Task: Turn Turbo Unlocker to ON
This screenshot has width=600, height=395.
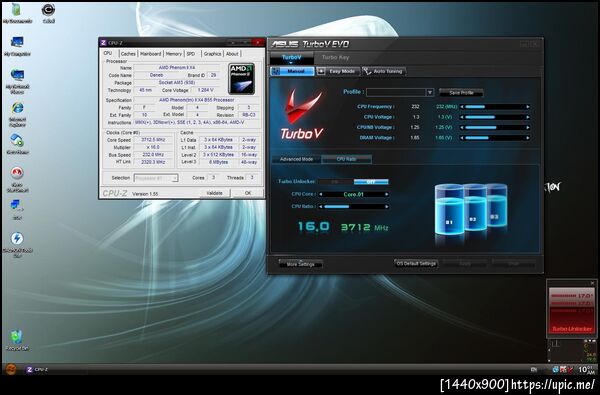Action: pos(336,182)
